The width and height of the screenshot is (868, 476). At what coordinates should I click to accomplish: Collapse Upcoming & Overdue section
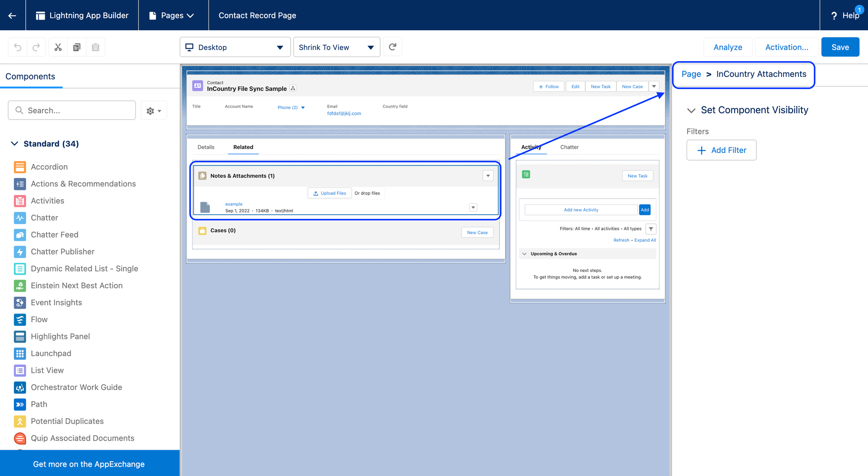coord(524,254)
